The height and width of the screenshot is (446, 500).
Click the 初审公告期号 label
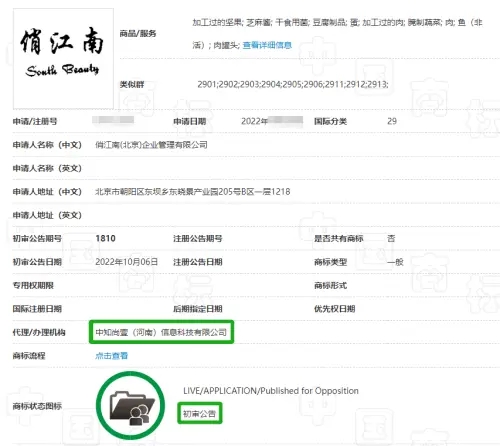tap(37, 238)
